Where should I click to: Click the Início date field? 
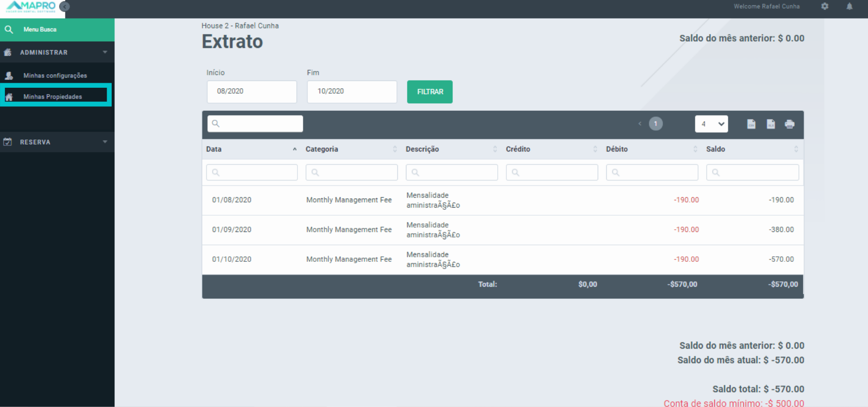252,91
